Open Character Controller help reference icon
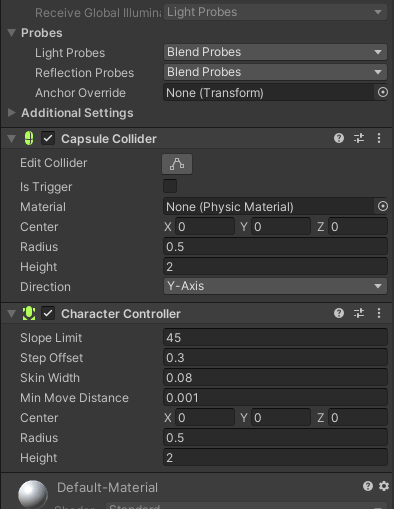The height and width of the screenshot is (509, 394). point(339,313)
